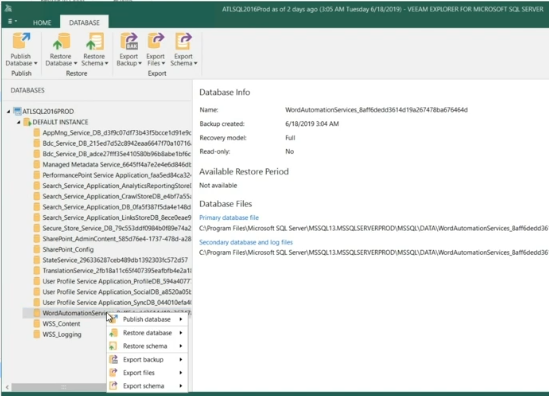Choose Export schema from context menu
The height and width of the screenshot is (396, 549).
147,386
